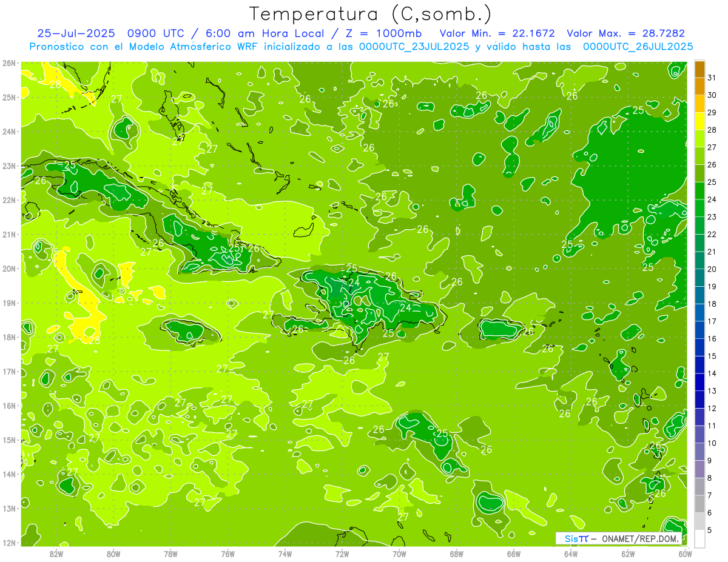Image resolution: width=728 pixels, height=562 pixels.
Task: Click longitude axis label 82W
Action: point(56,554)
